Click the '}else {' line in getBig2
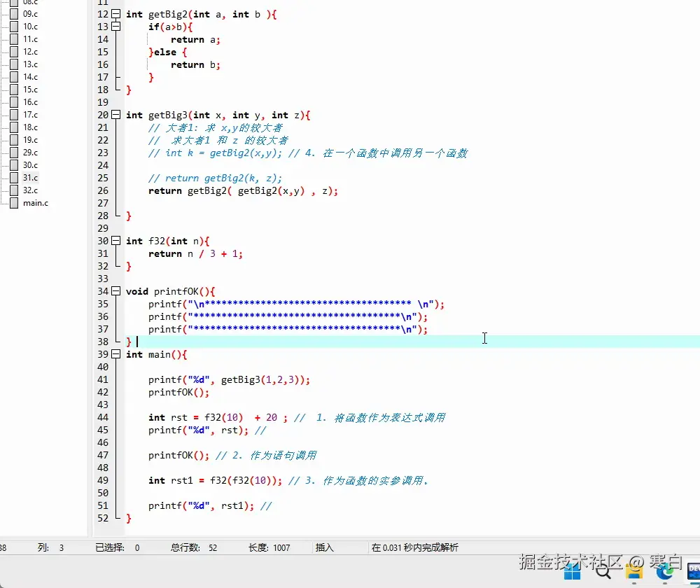Viewport: 700px width, 588px height. point(168,52)
